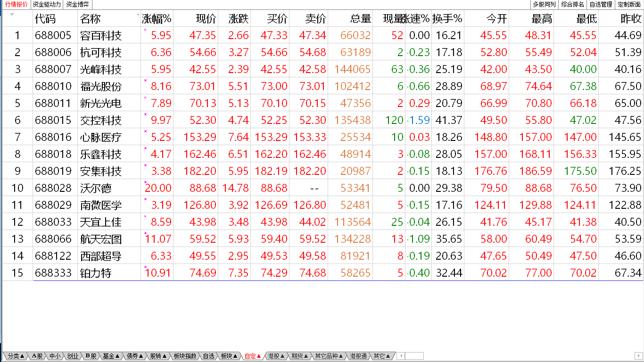This screenshot has width=644, height=362.
Task: Select stock row 铂力特
Action: (322, 273)
